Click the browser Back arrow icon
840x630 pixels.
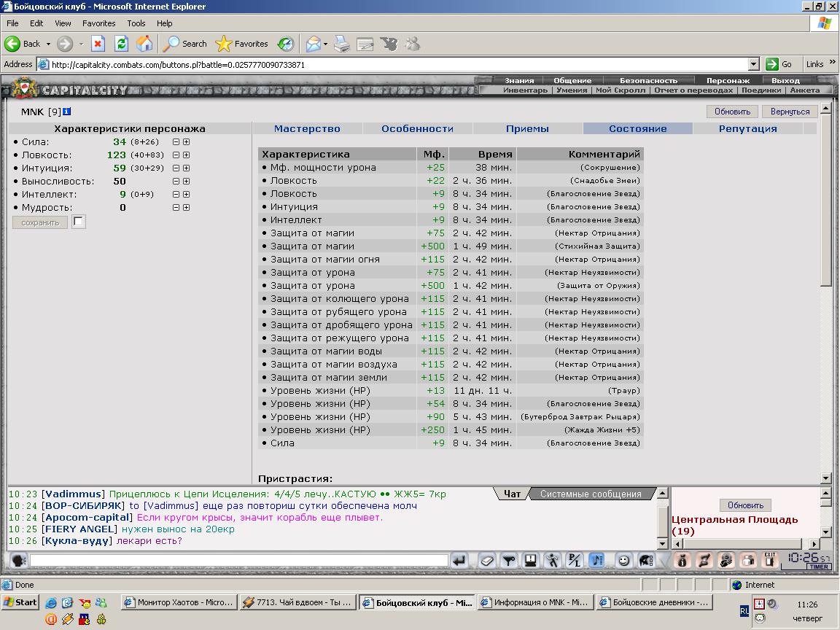(12, 44)
